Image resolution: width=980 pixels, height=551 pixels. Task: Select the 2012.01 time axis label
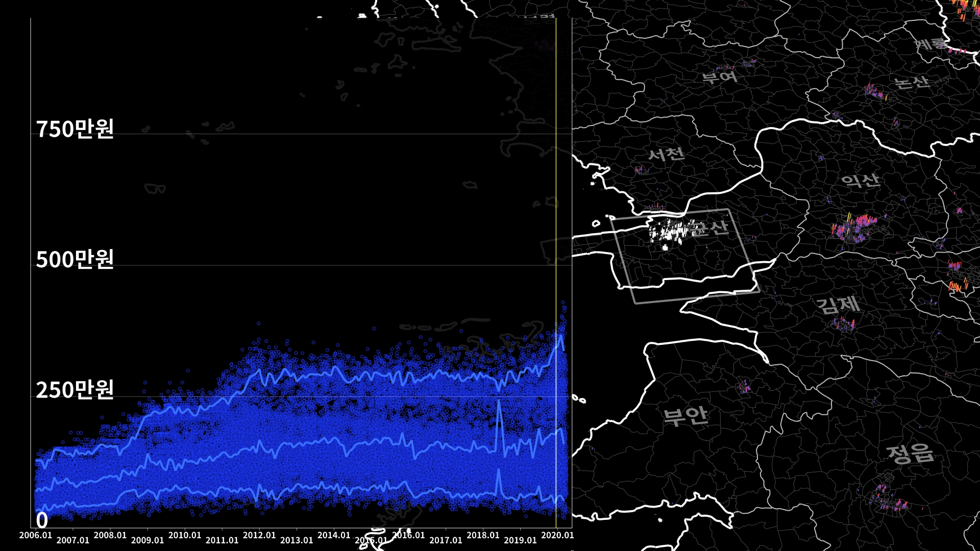[259, 535]
